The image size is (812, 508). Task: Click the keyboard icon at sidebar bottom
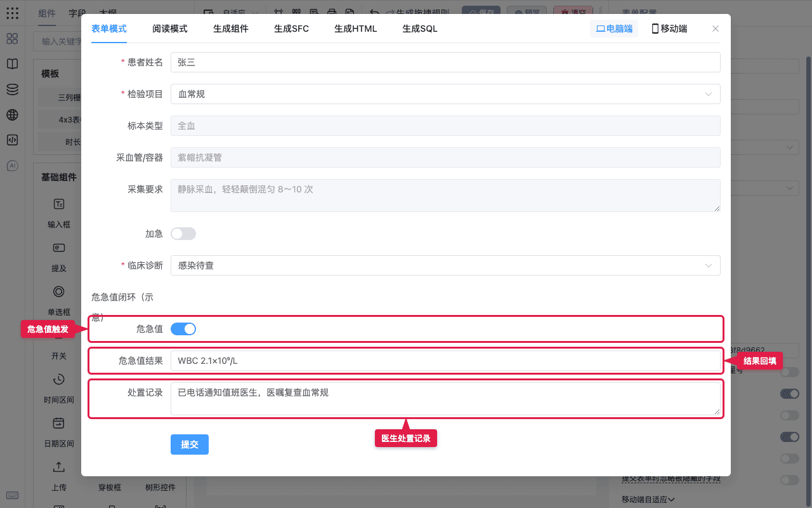pyautogui.click(x=12, y=496)
